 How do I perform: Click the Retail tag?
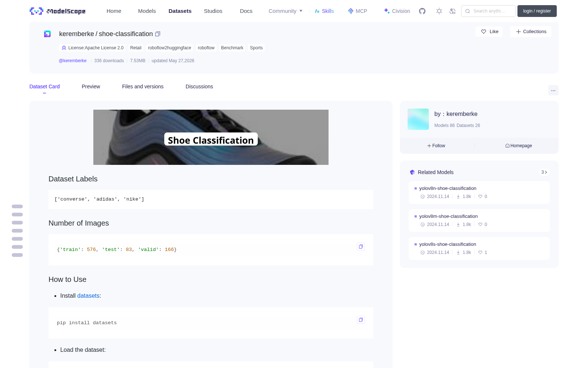pyautogui.click(x=136, y=48)
